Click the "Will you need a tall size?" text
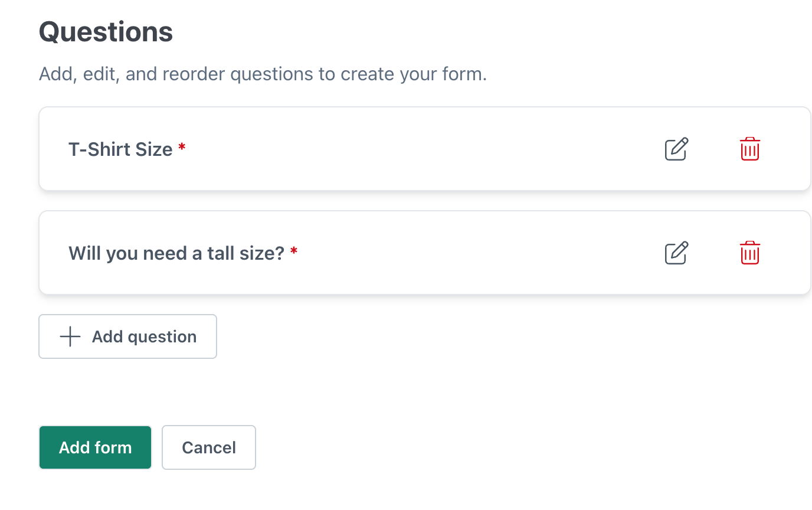The height and width of the screenshot is (510, 812). click(176, 253)
